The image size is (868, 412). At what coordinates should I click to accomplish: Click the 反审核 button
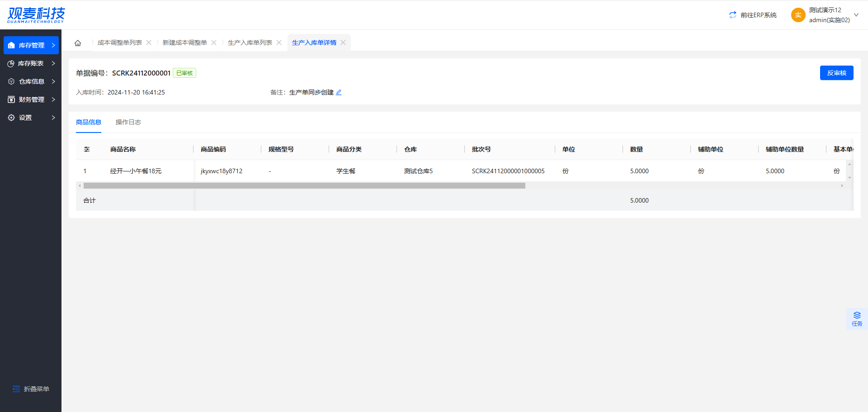click(837, 73)
